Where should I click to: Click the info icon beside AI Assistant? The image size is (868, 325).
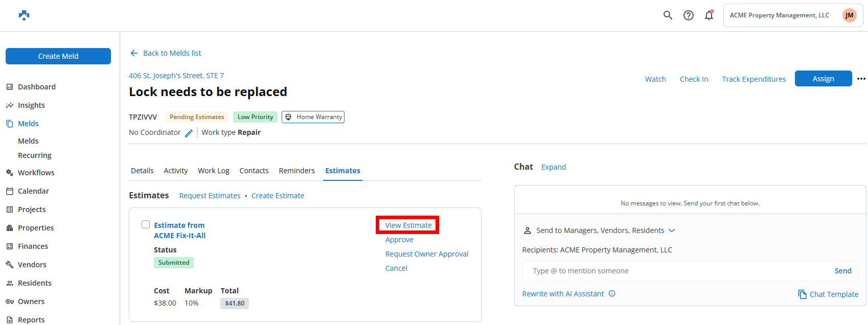(x=612, y=294)
